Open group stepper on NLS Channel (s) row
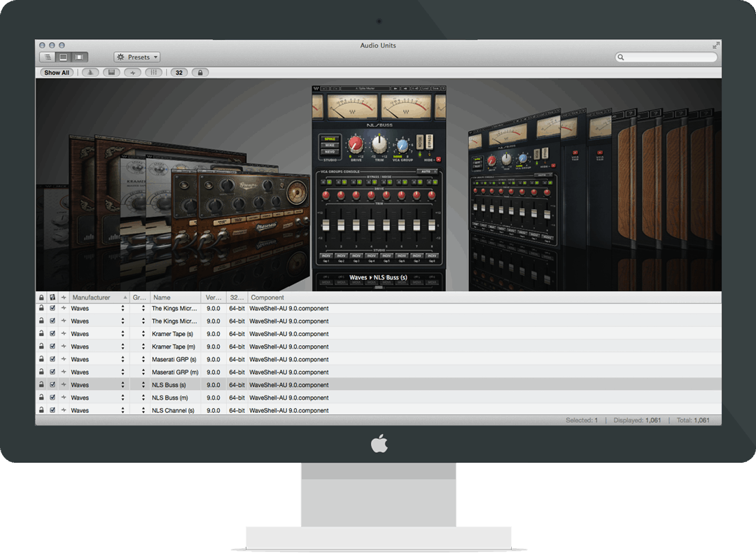Image resolution: width=756 pixels, height=553 pixels. pyautogui.click(x=143, y=409)
